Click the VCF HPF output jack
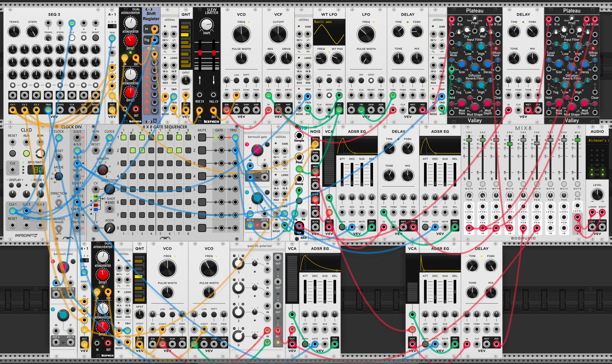The image size is (612, 364). 288,110
